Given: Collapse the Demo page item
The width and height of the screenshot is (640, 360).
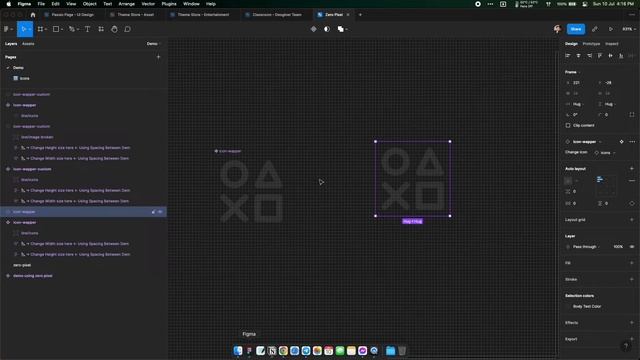Looking at the screenshot, I should 8,68.
